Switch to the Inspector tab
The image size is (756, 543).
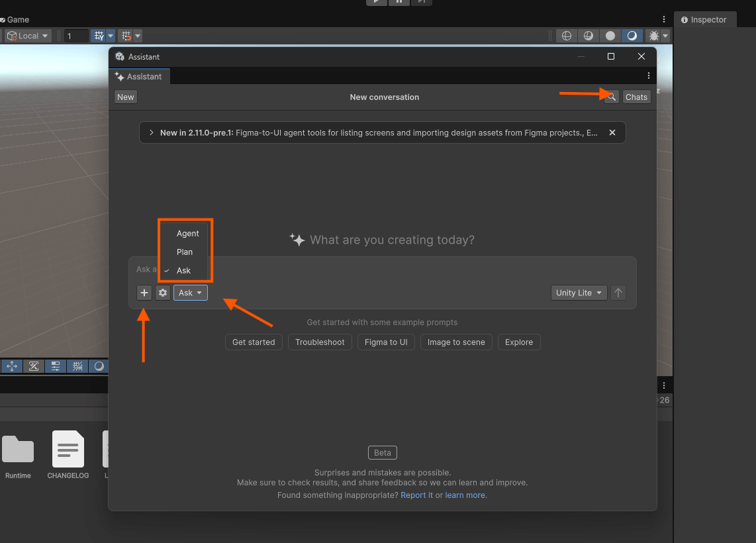704,20
